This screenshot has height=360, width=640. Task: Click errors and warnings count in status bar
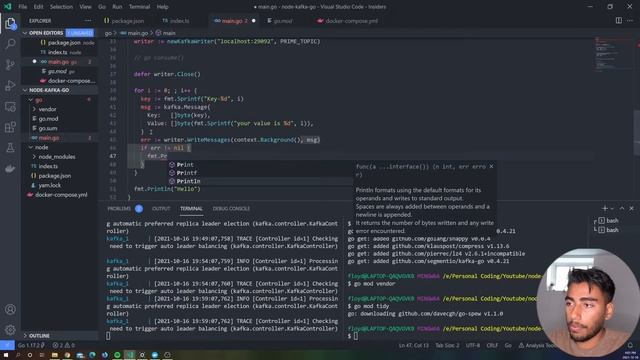click(x=63, y=345)
